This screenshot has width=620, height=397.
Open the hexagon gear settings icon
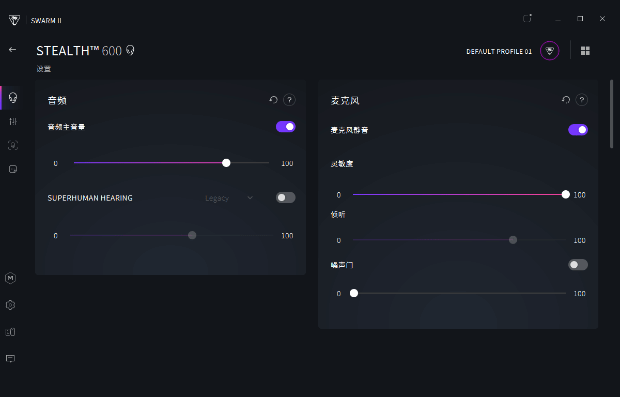point(11,305)
